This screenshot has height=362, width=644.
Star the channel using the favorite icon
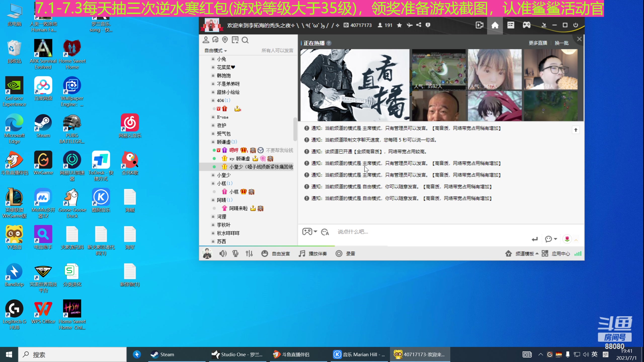point(399,25)
